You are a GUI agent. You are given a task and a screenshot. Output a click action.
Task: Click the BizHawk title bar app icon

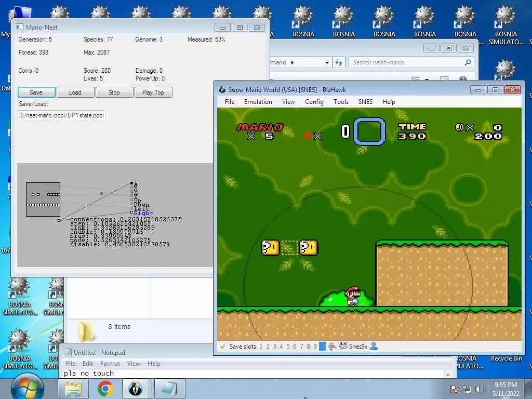point(222,89)
